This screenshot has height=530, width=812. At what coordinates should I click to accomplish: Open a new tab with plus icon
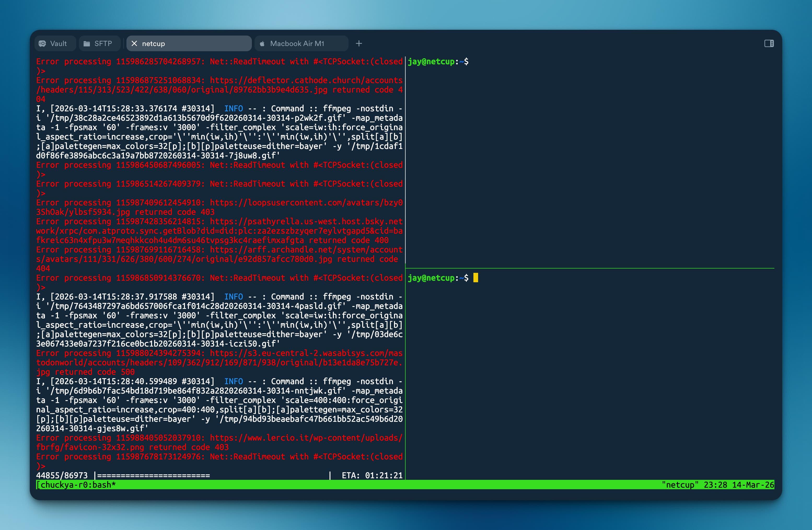click(358, 44)
